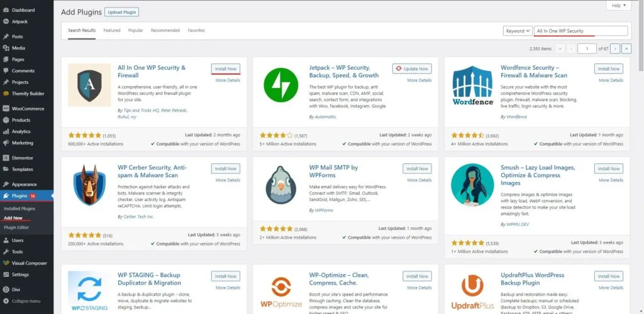The image size is (644, 314).
Task: Click the All In One rating stars
Action: [x=85, y=135]
